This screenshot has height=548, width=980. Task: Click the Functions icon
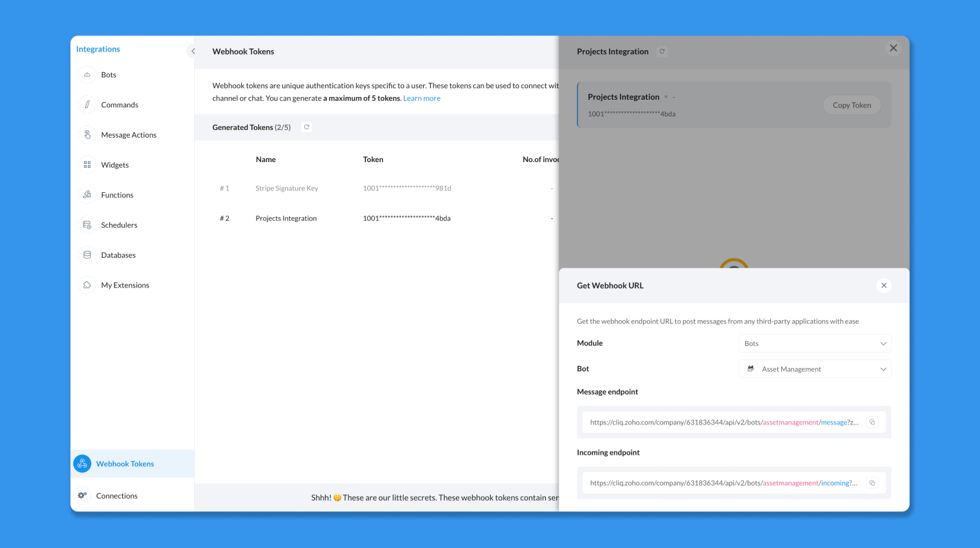coord(87,195)
